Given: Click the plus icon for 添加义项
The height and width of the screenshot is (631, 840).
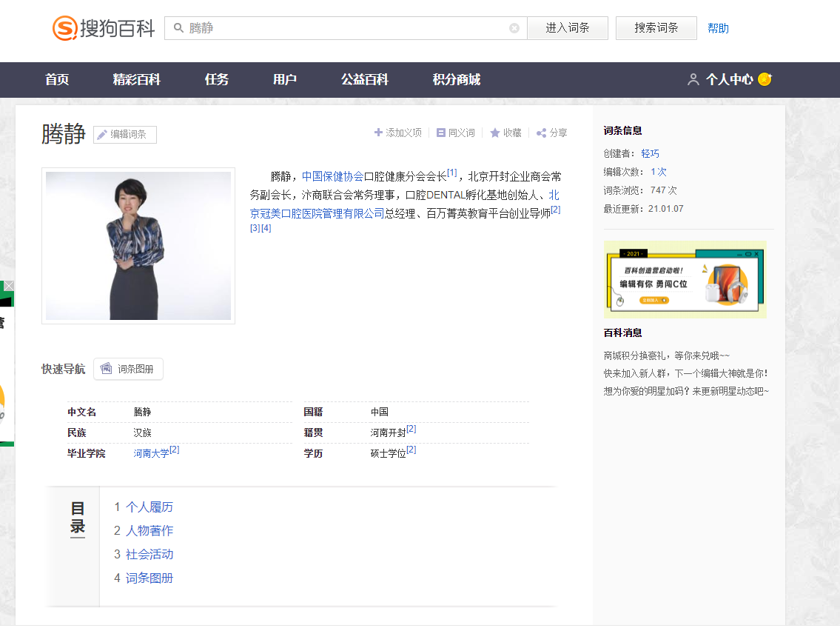Looking at the screenshot, I should [x=378, y=133].
